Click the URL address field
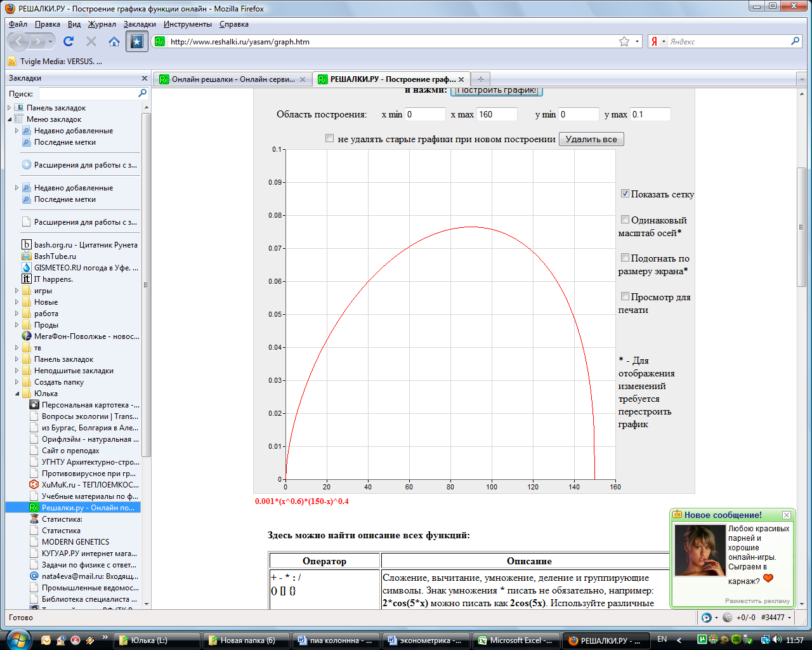Viewport: 812px width, 650px height. (393, 41)
